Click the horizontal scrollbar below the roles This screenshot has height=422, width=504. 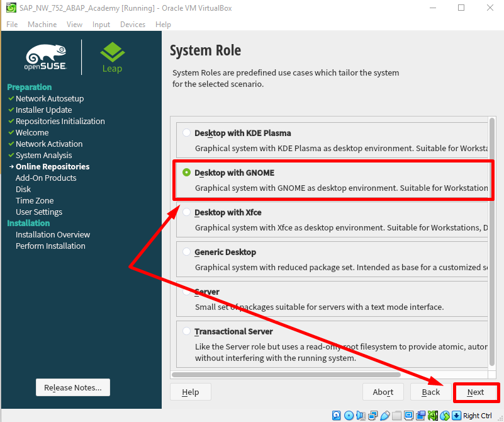286,375
